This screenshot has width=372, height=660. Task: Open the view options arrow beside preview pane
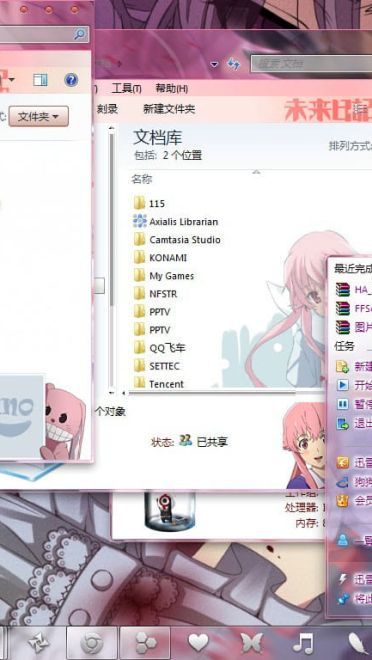[x=12, y=80]
